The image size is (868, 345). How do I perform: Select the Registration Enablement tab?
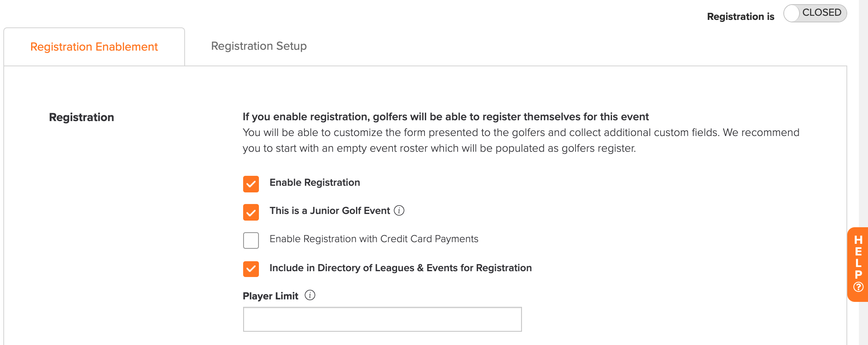[x=94, y=47]
